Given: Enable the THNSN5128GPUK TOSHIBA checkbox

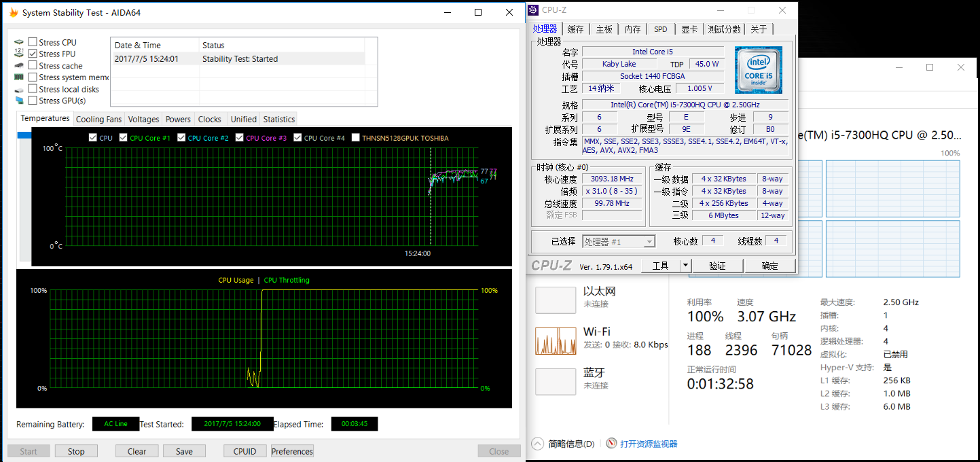Looking at the screenshot, I should point(356,138).
